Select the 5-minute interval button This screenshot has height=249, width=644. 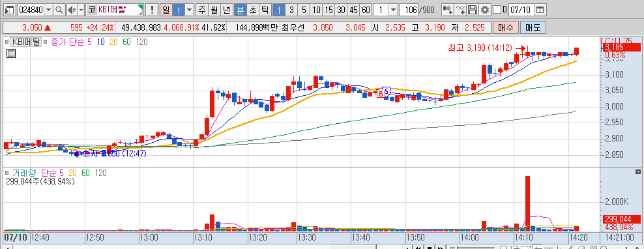(304, 9)
